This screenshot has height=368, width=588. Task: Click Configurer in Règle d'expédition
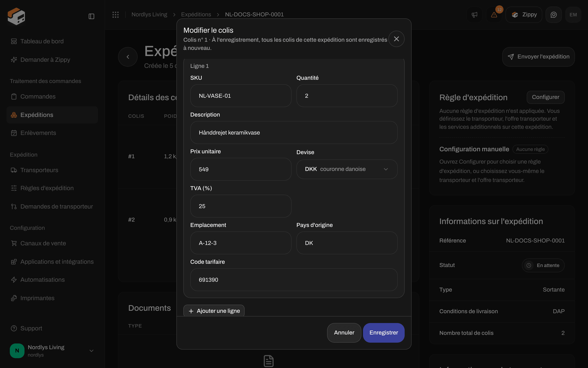tap(546, 97)
